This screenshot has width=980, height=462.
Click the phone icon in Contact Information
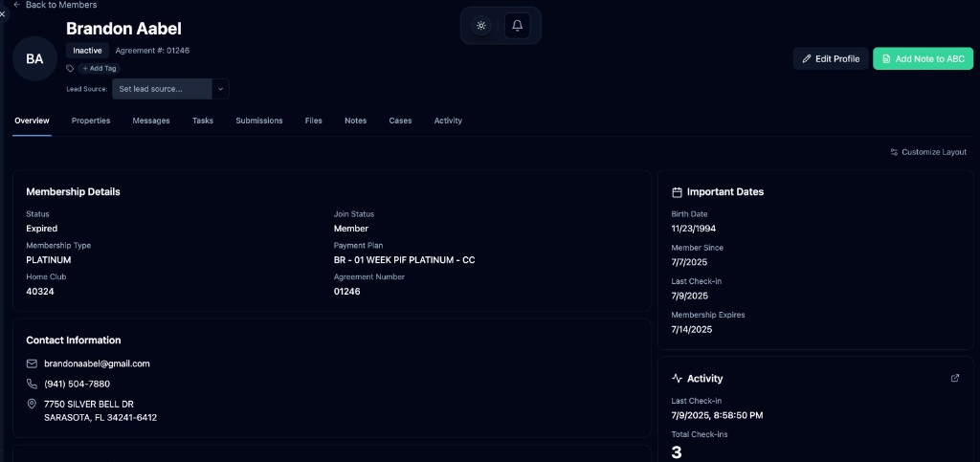click(x=32, y=384)
